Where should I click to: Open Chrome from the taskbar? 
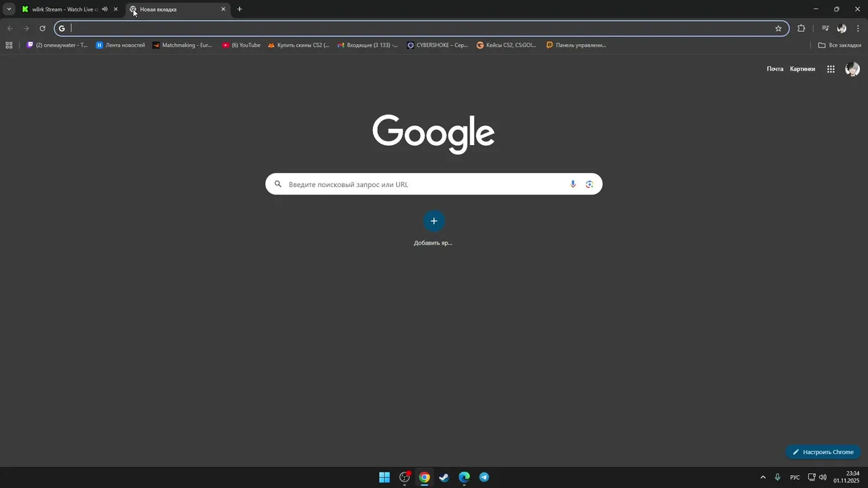(x=425, y=477)
